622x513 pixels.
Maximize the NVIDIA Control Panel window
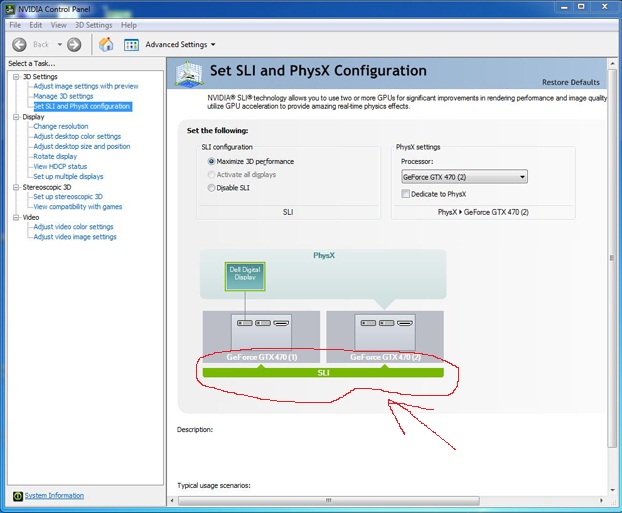[581, 7]
